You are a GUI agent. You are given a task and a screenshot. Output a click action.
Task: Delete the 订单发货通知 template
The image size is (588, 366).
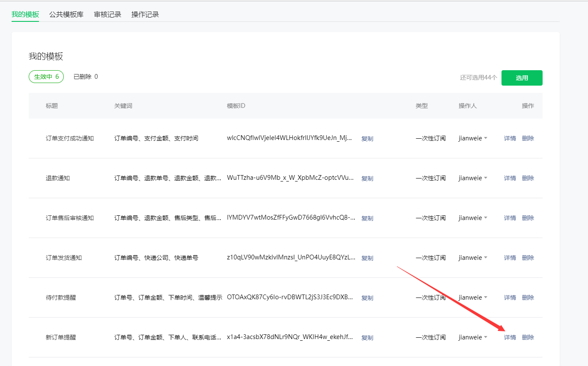tap(528, 258)
